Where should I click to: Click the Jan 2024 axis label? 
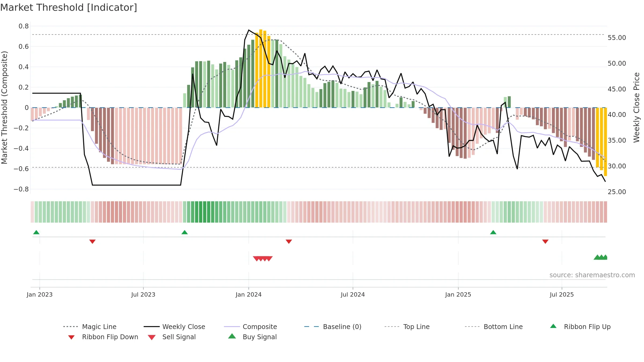[249, 294]
